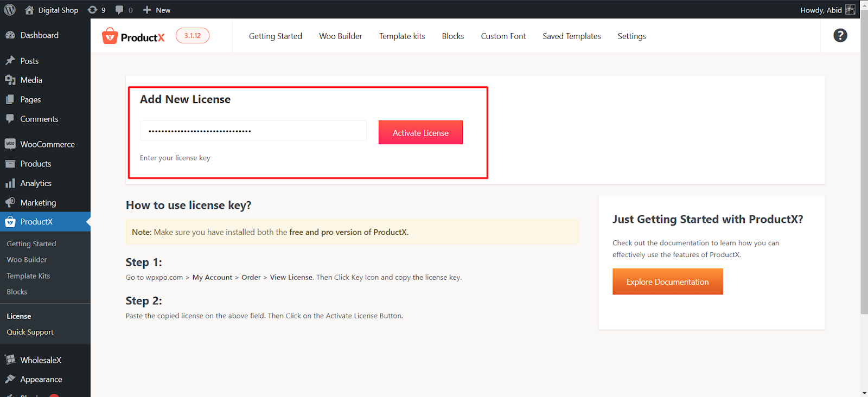Screen dimensions: 868x397
Task: Open Blocks sidebar submenu
Action: (17, 292)
